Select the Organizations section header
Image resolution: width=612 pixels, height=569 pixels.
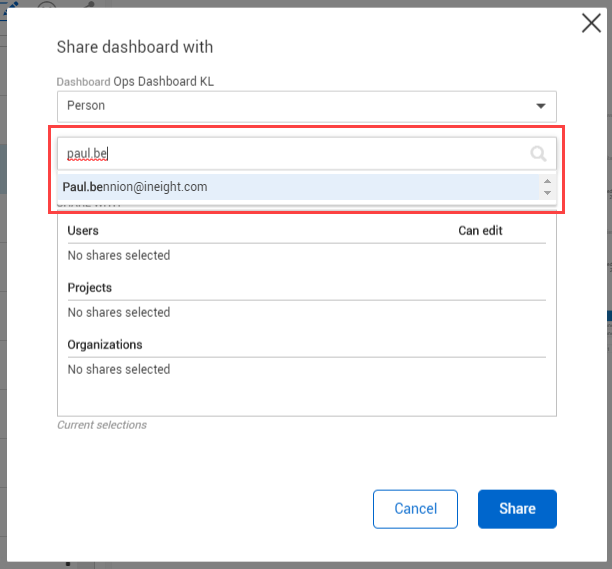coord(105,344)
